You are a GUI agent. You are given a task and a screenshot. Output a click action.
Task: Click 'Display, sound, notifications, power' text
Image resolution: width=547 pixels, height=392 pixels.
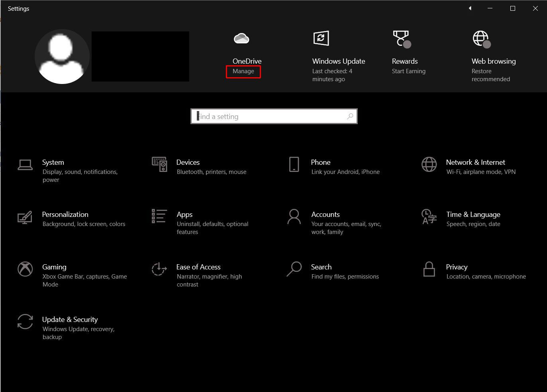tap(80, 176)
